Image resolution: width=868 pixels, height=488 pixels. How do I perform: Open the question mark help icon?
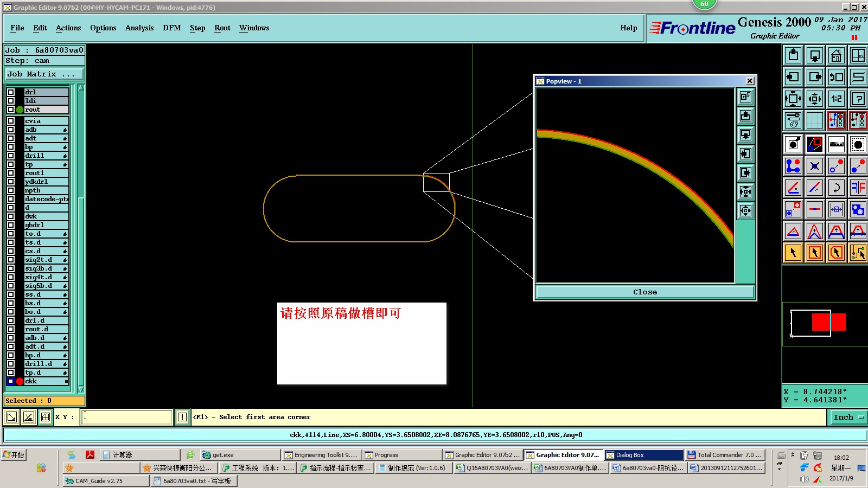[x=858, y=99]
